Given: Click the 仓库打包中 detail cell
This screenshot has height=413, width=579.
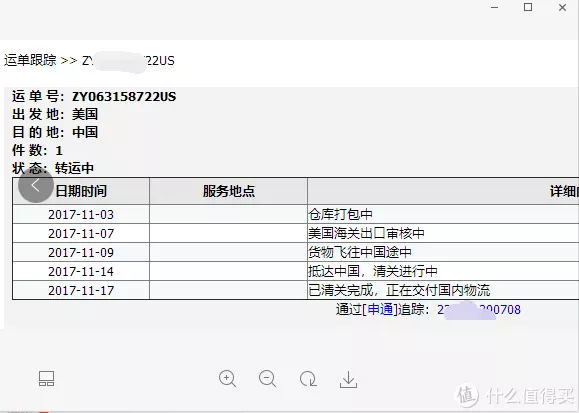Looking at the screenshot, I should 443,214.
